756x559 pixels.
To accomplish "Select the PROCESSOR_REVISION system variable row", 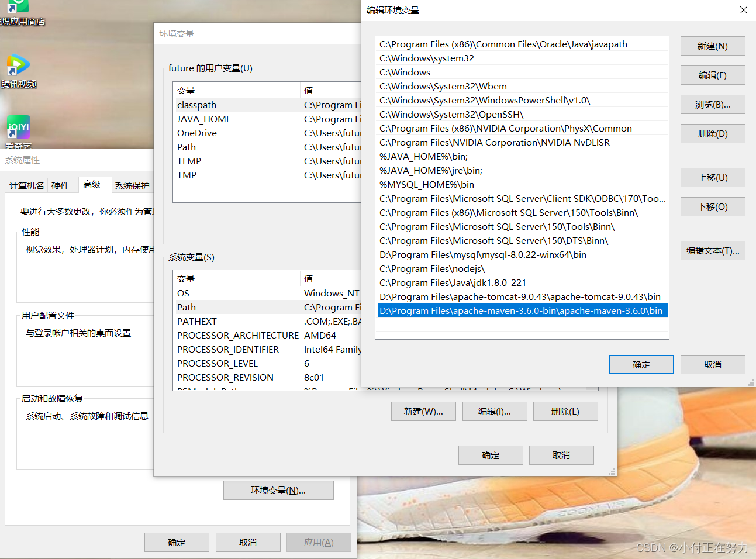I will [x=267, y=378].
